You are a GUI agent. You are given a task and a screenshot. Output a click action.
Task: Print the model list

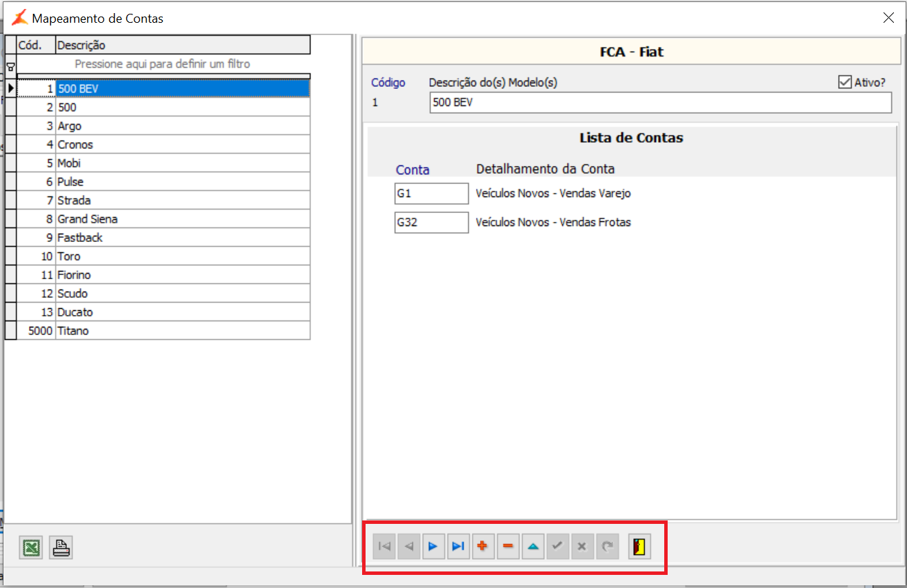[61, 548]
